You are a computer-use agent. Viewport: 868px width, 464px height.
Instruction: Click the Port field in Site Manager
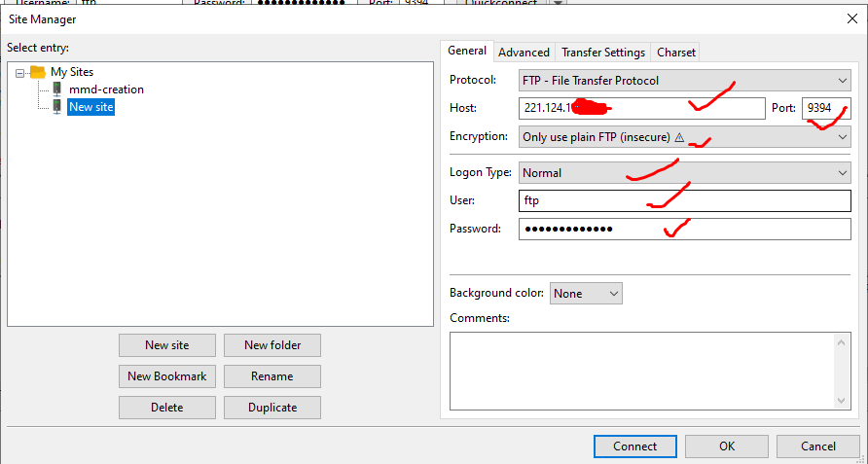point(826,108)
